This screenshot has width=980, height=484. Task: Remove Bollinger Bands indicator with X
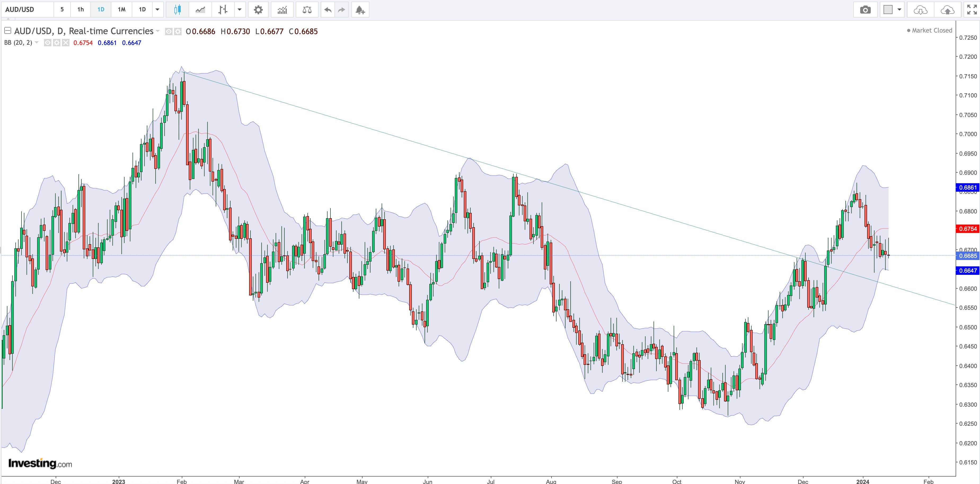click(x=66, y=43)
